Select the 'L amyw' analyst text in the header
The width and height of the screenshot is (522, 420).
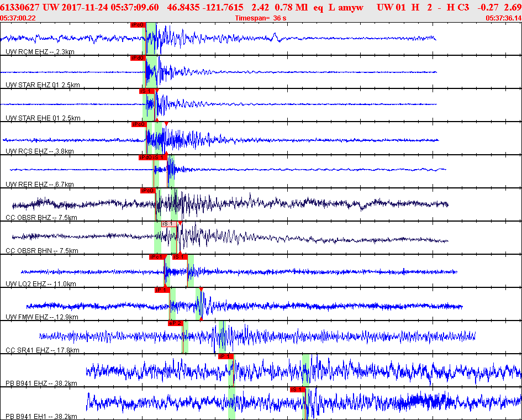coord(346,7)
